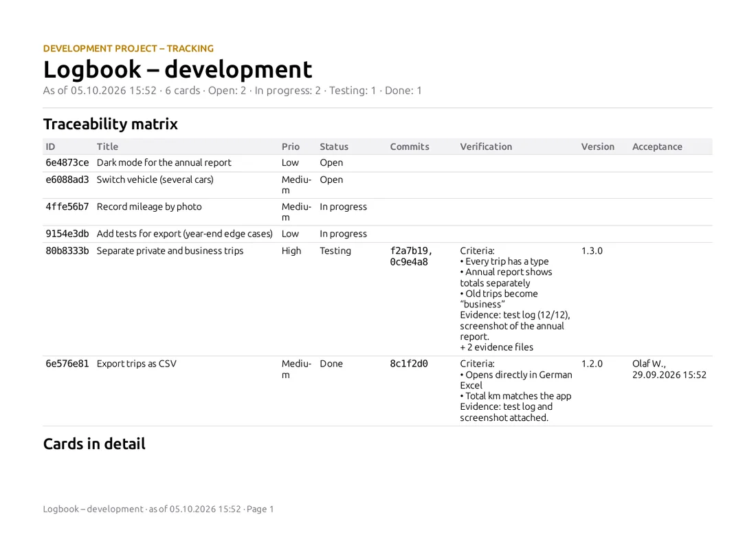756x535 pixels.
Task: Click 'Opens directly in German Excel' criterion
Action: coord(516,380)
